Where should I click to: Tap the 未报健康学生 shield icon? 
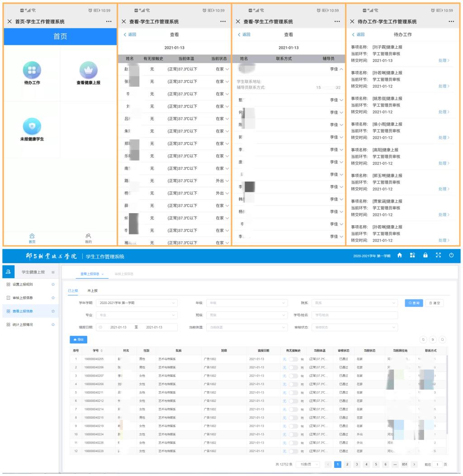coord(32,125)
